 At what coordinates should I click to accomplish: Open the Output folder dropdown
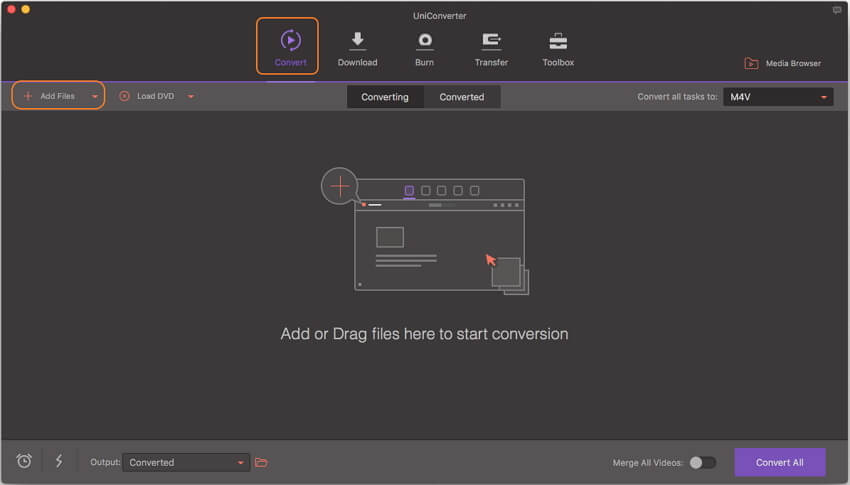coord(186,462)
